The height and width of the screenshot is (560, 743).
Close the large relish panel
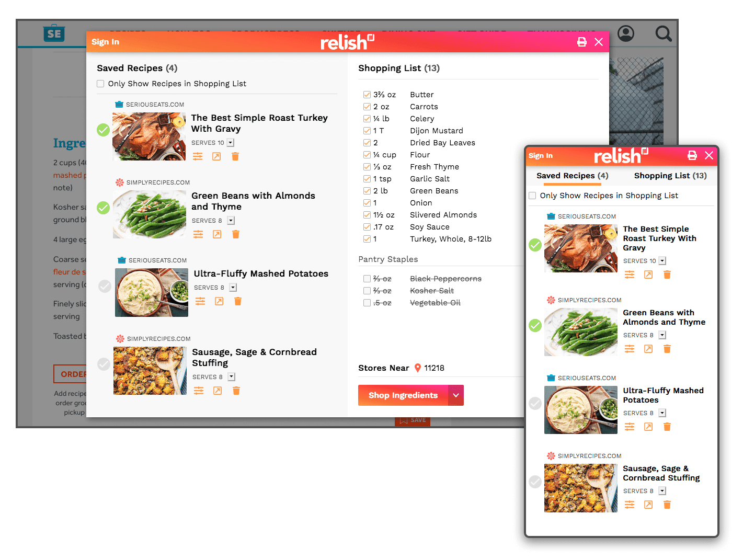coord(599,42)
